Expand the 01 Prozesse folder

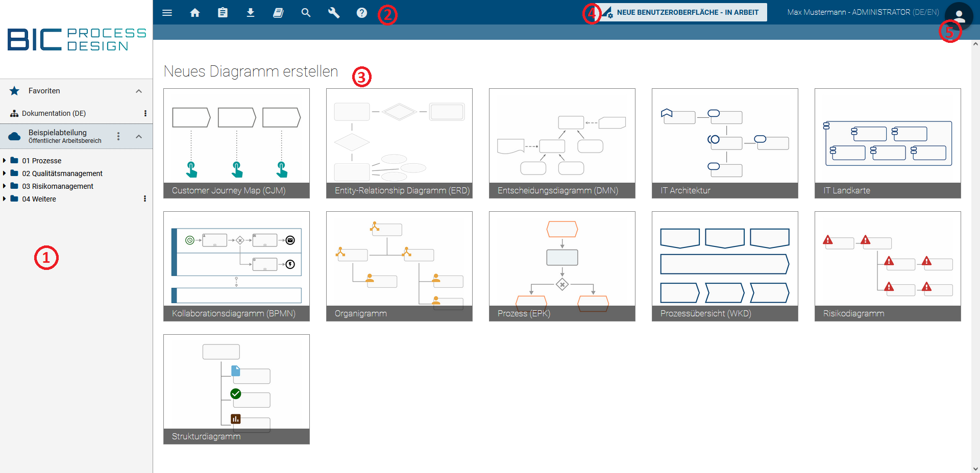coord(5,161)
